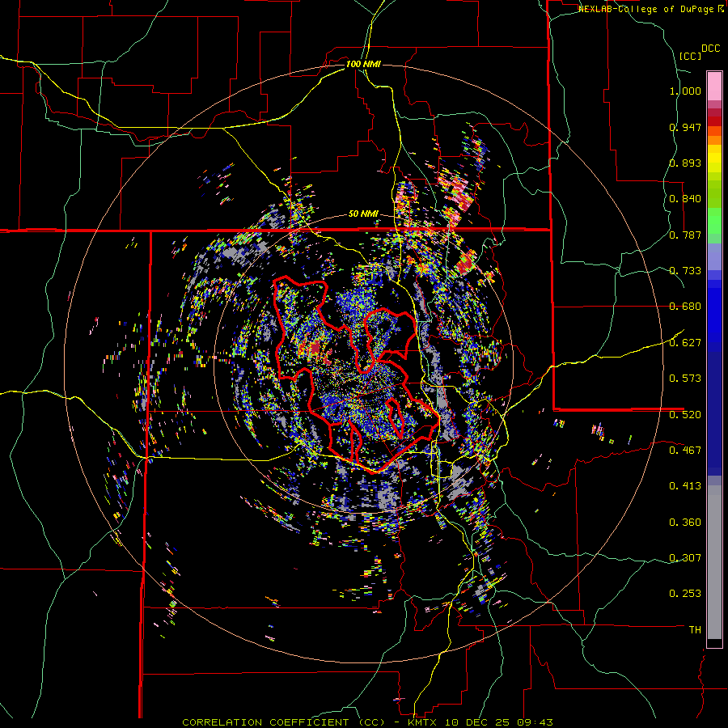Click the NEXLAB-College of DuPage label
Screen dimensions: 728x728
coord(647,9)
